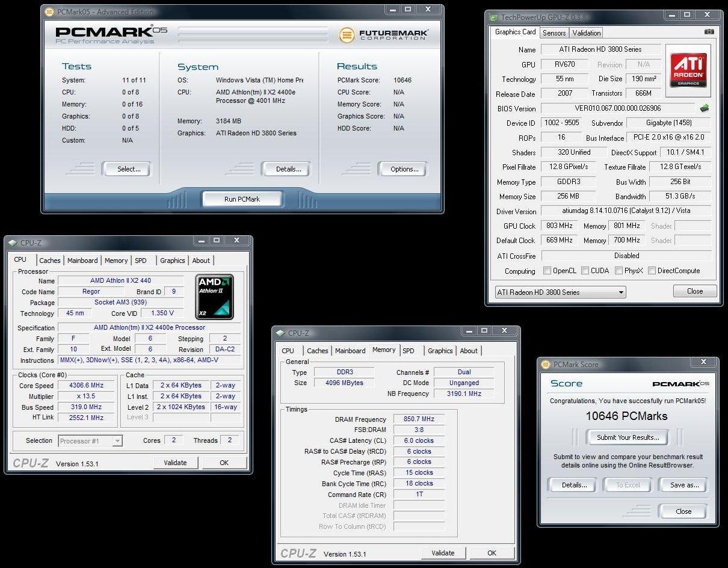Viewport: 728px width, 568px height.
Task: Click Validate in CPU-Z Memory window
Action: [x=443, y=553]
